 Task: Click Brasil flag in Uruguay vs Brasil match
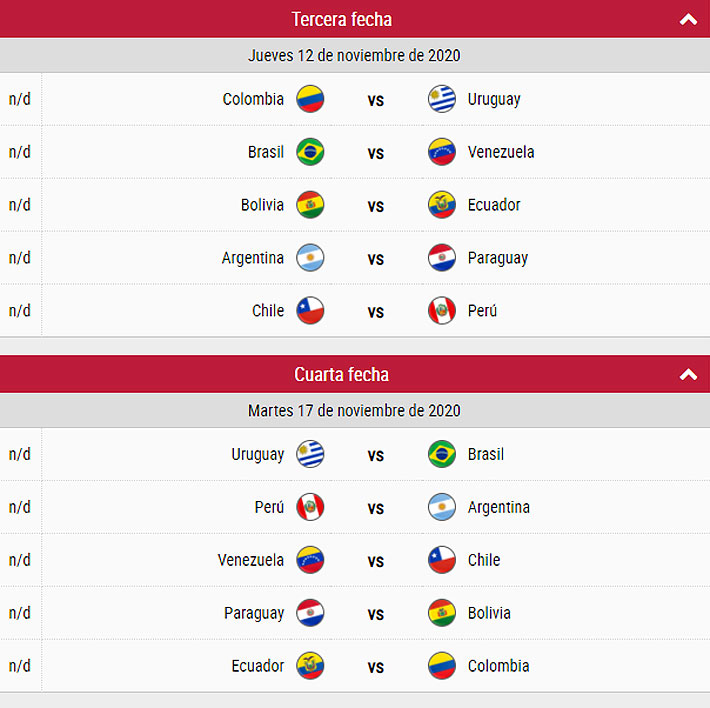coord(441,454)
